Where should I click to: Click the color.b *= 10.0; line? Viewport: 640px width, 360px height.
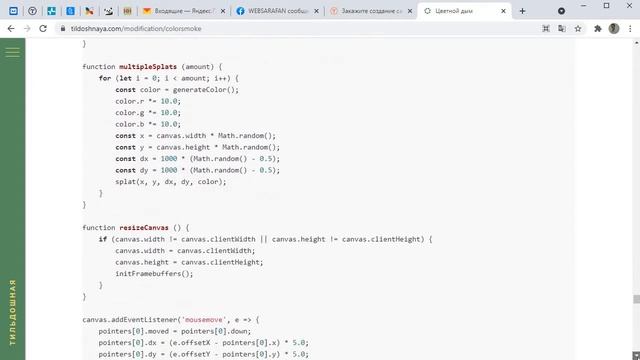pos(148,124)
